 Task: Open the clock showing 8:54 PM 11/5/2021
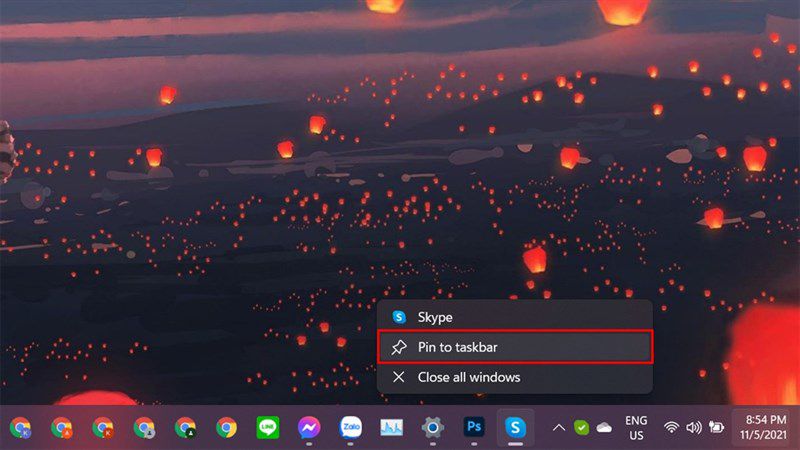[763, 428]
